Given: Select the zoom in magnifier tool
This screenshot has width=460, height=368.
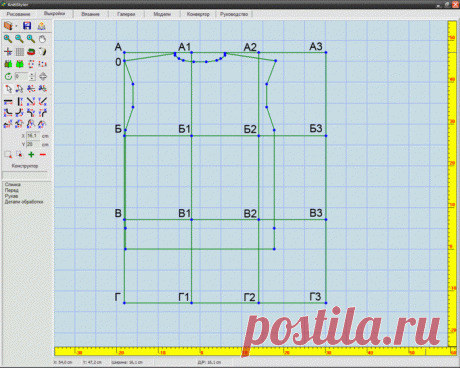Looking at the screenshot, I should 8,39.
